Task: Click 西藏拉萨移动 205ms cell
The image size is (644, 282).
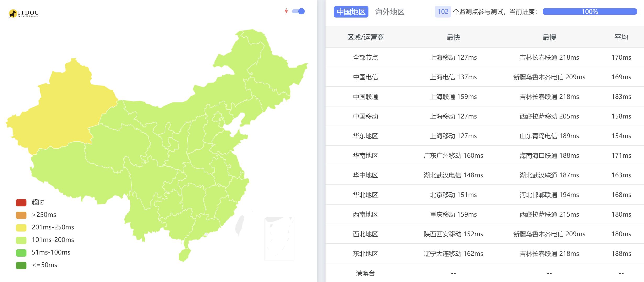Action: click(549, 116)
